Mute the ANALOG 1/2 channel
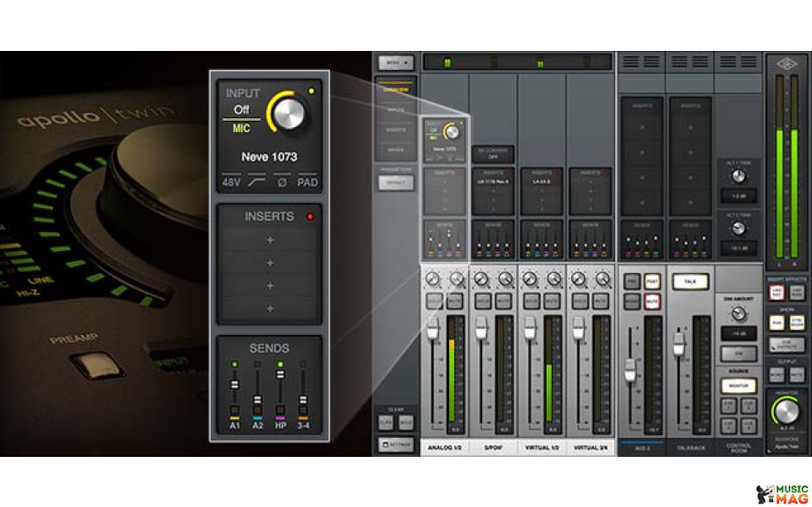Image resolution: width=812 pixels, height=507 pixels. click(x=454, y=301)
